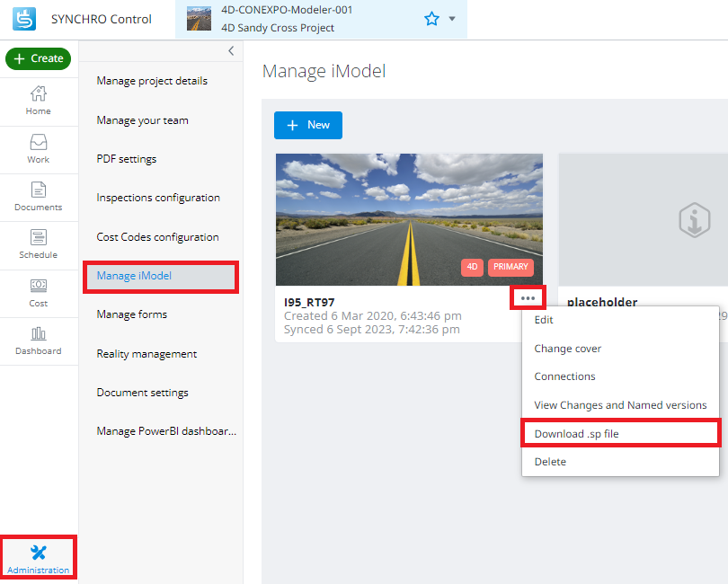Open Manage forms
728x584 pixels.
(132, 314)
